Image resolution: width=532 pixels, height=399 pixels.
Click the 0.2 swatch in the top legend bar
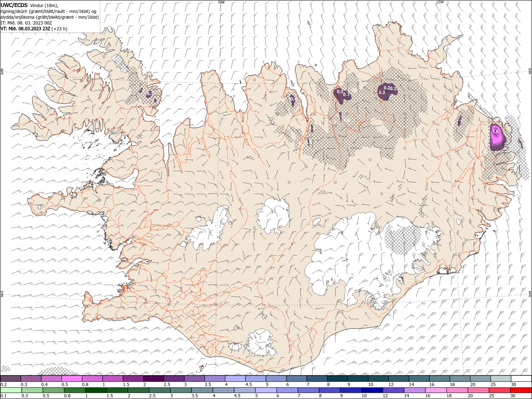coord(10,379)
